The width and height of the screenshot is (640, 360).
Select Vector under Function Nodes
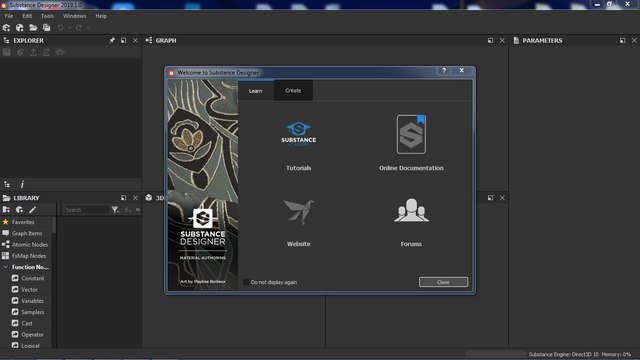[x=29, y=289]
